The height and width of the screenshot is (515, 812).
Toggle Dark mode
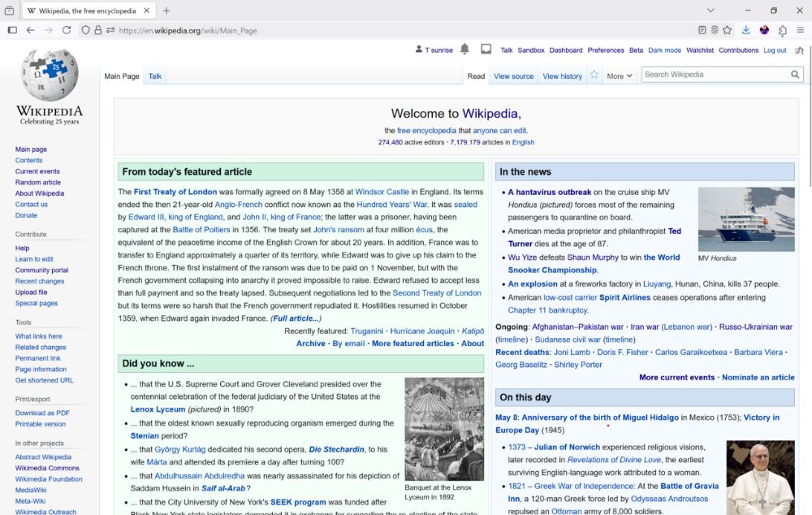click(664, 50)
